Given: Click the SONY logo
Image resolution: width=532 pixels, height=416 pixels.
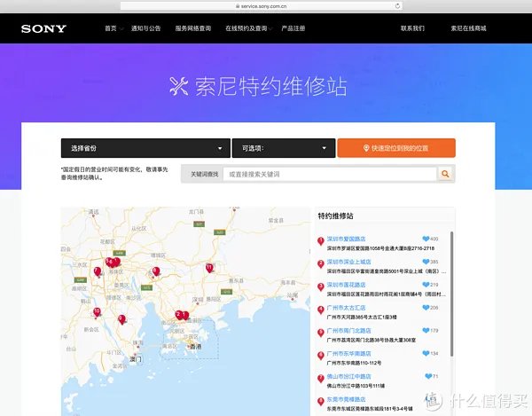Looking at the screenshot, I should coord(43,28).
